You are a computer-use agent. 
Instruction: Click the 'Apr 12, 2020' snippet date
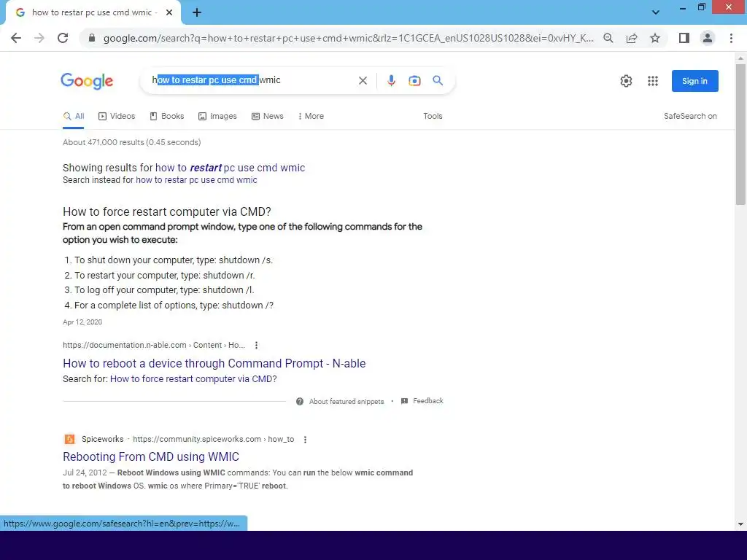click(82, 322)
